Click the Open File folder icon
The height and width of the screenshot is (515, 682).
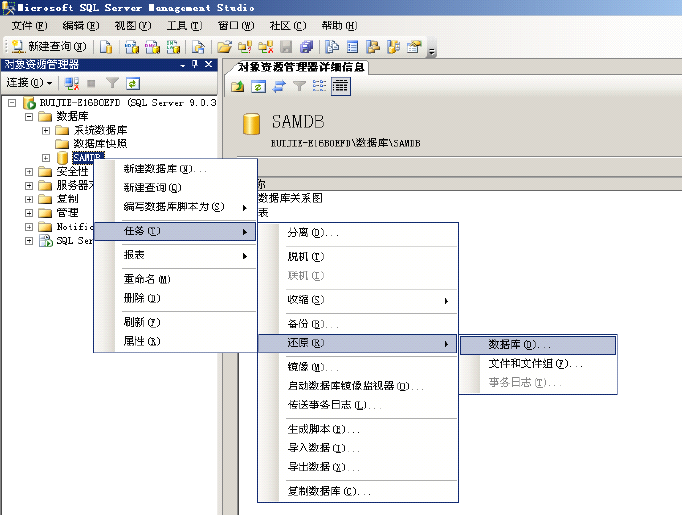click(224, 47)
